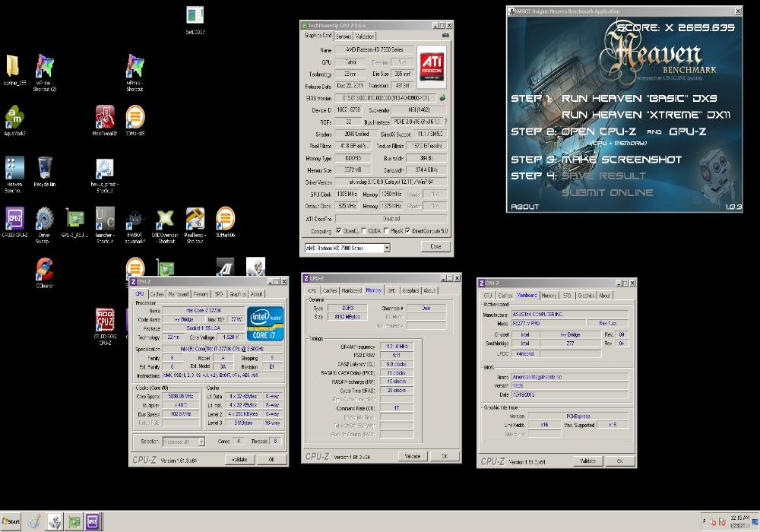
Task: Launch the AquaMark3 desktop icon
Action: pyautogui.click(x=14, y=121)
